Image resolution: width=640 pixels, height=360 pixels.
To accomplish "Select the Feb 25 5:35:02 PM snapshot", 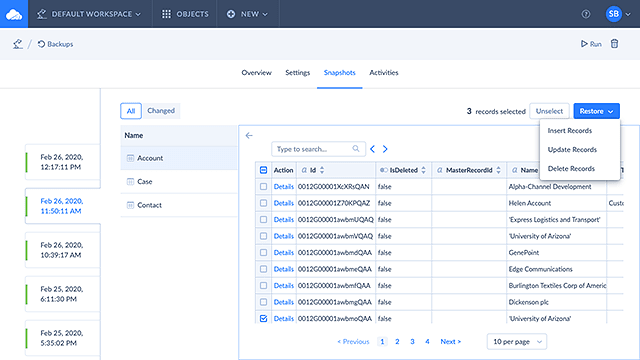I will (x=63, y=338).
